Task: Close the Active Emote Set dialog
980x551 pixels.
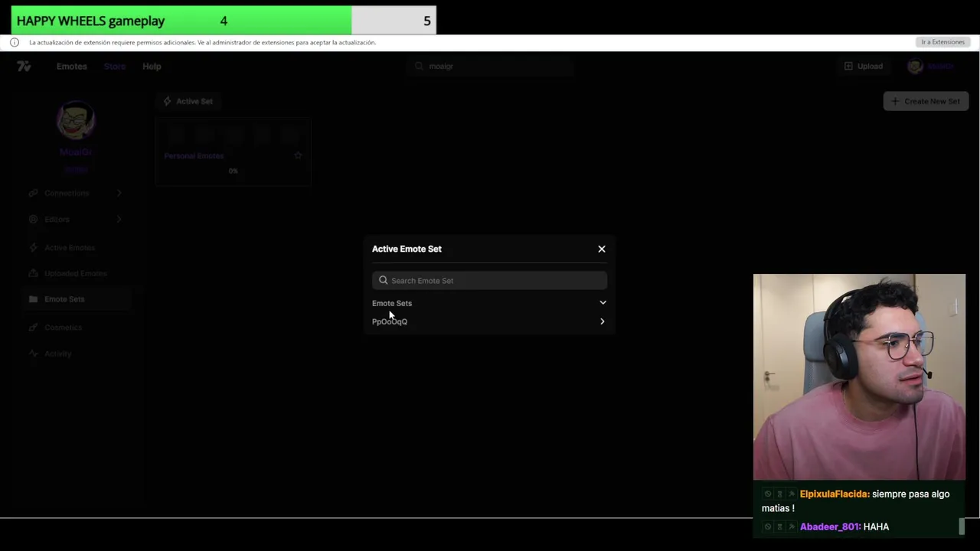Action: pyautogui.click(x=602, y=249)
